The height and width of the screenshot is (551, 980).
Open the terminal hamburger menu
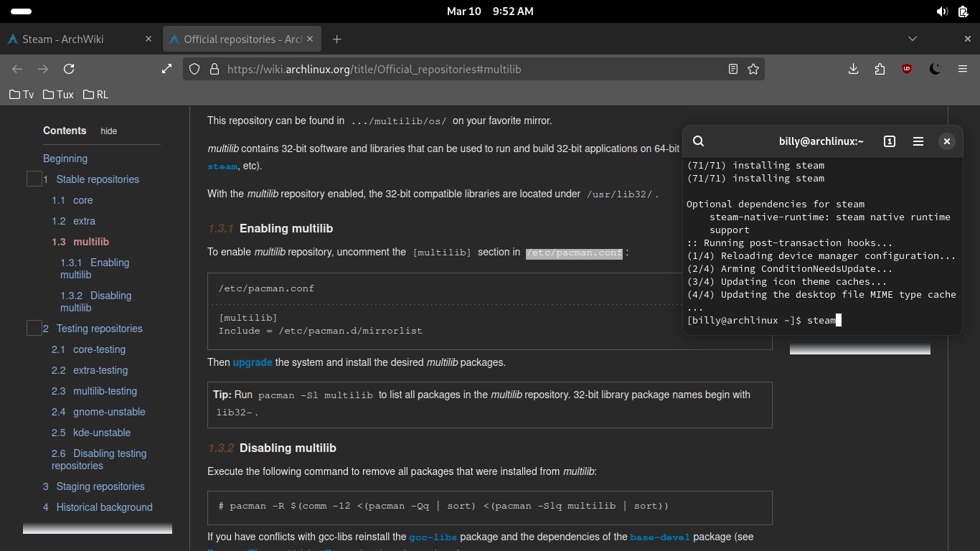[x=918, y=141]
